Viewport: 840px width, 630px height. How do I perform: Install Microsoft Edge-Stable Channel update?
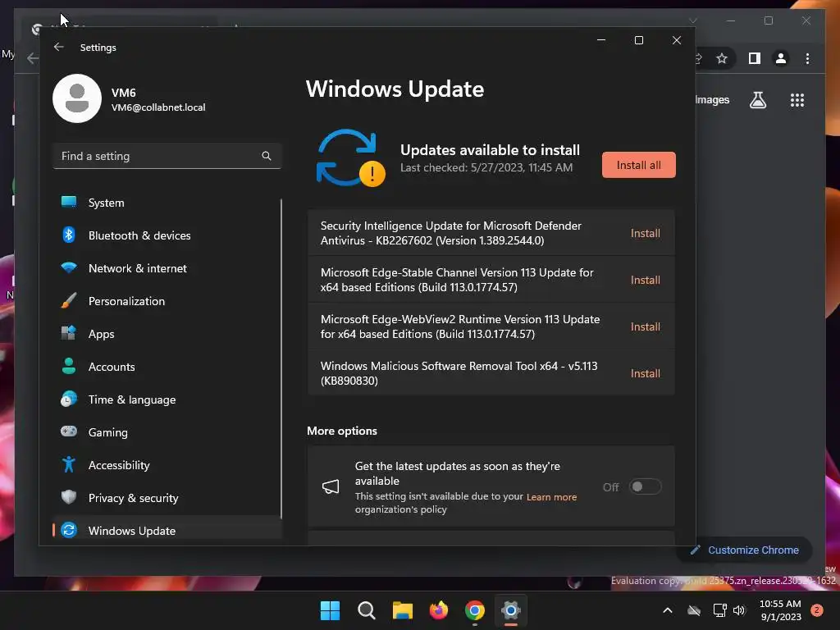click(x=645, y=280)
